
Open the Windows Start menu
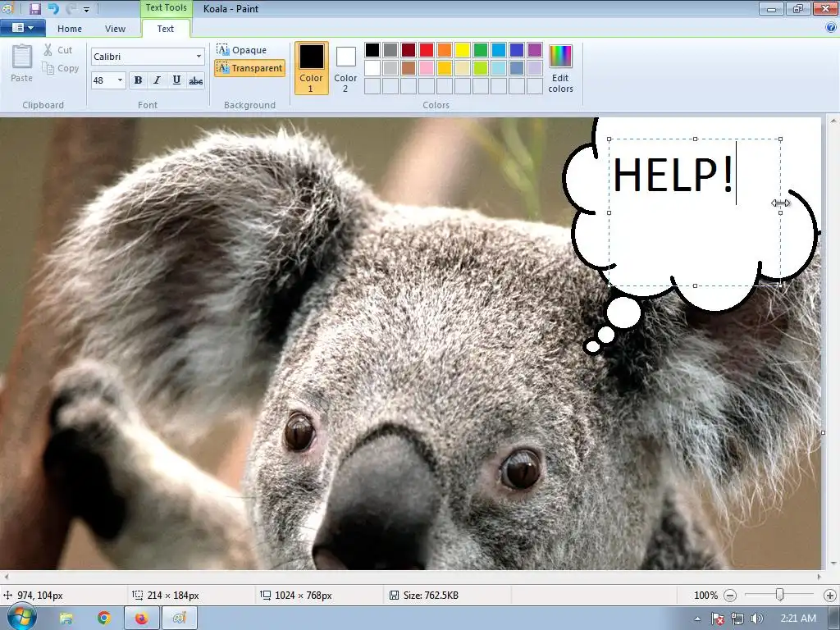(22, 618)
